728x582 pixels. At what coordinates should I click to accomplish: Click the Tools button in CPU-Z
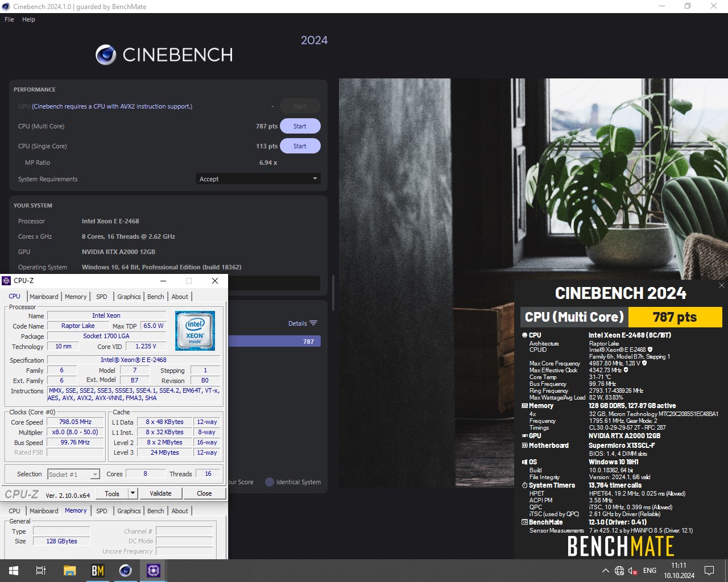[112, 493]
